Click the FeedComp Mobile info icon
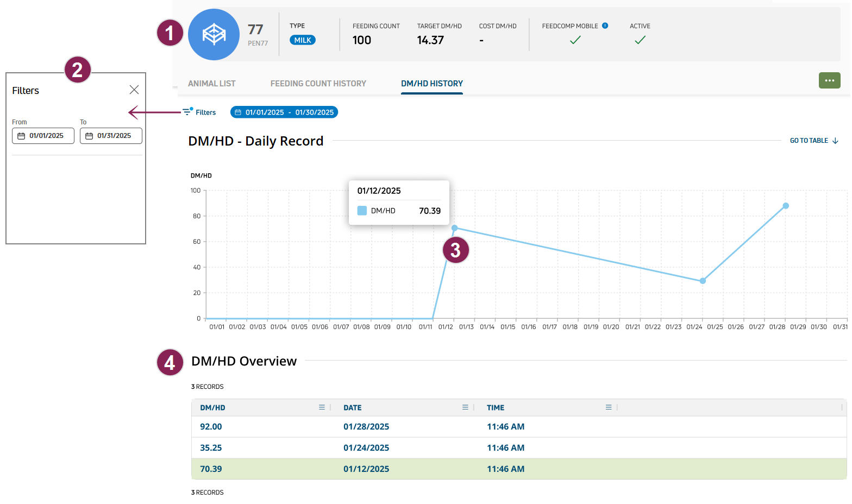The width and height of the screenshot is (852, 504). pyautogui.click(x=605, y=26)
